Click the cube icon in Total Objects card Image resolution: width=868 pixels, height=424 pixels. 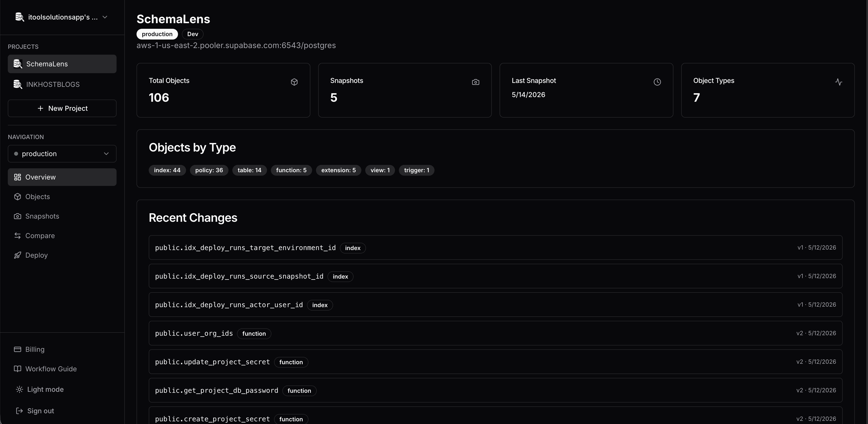tap(294, 82)
